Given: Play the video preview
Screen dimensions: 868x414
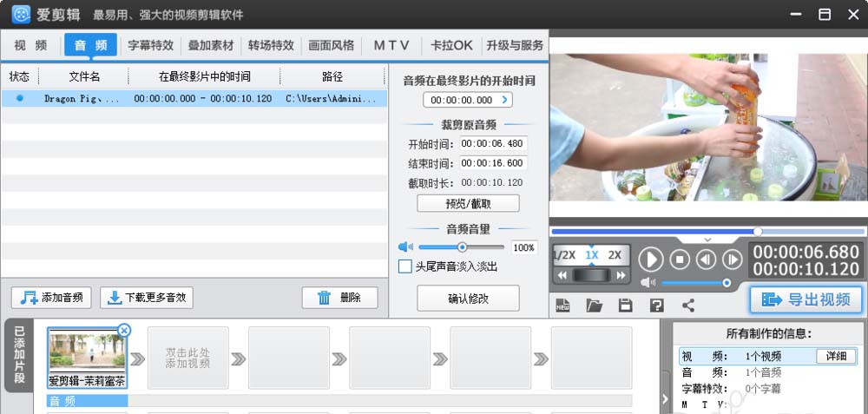Looking at the screenshot, I should click(651, 259).
